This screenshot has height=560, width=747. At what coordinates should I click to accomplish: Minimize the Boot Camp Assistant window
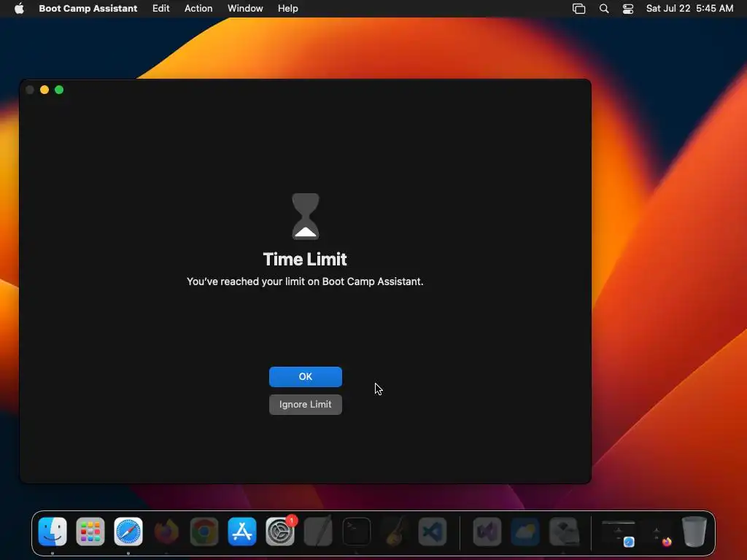coord(44,90)
